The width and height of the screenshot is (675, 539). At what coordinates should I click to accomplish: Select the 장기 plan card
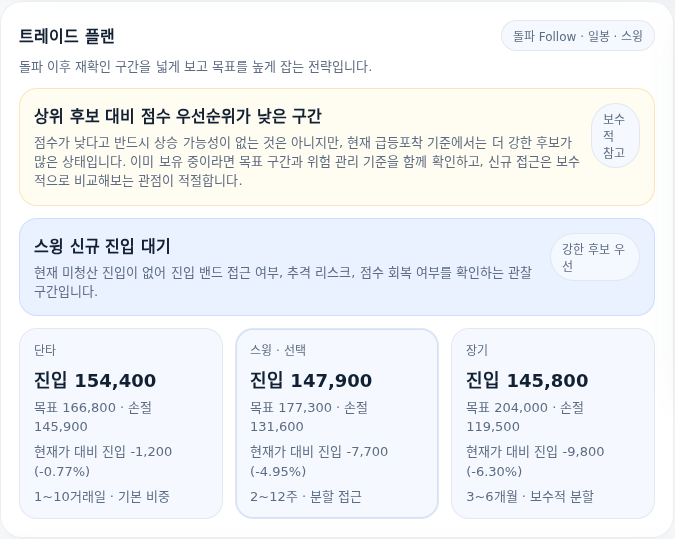(553, 424)
